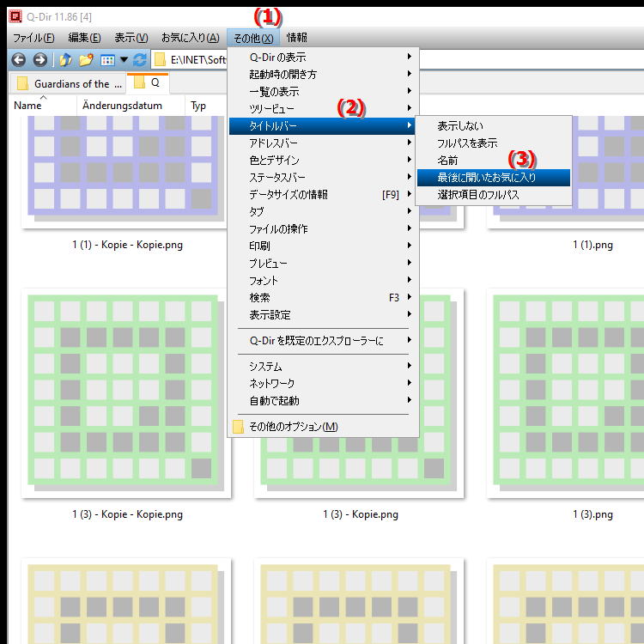This screenshot has height=644, width=644.
Task: Click the back navigation arrow icon
Action: pos(19,60)
